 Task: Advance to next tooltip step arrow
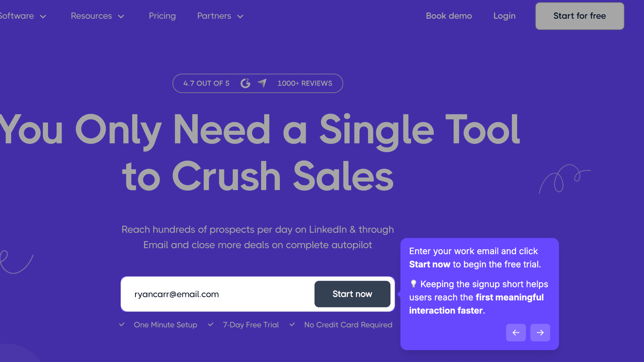[x=540, y=332]
